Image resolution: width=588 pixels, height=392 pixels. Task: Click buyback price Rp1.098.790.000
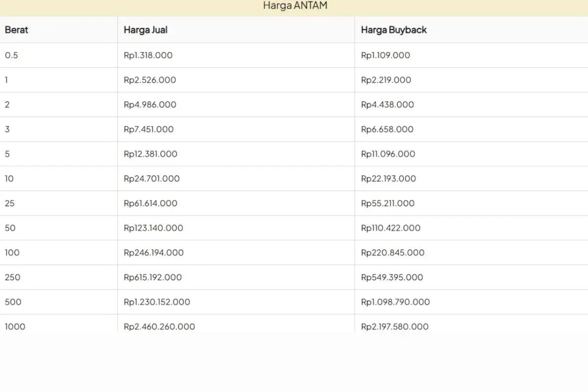coord(395,302)
